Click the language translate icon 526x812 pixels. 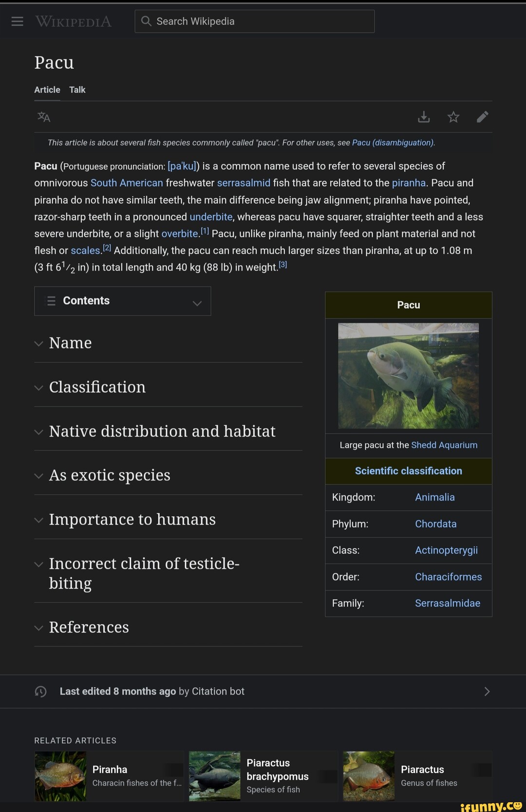(x=44, y=117)
